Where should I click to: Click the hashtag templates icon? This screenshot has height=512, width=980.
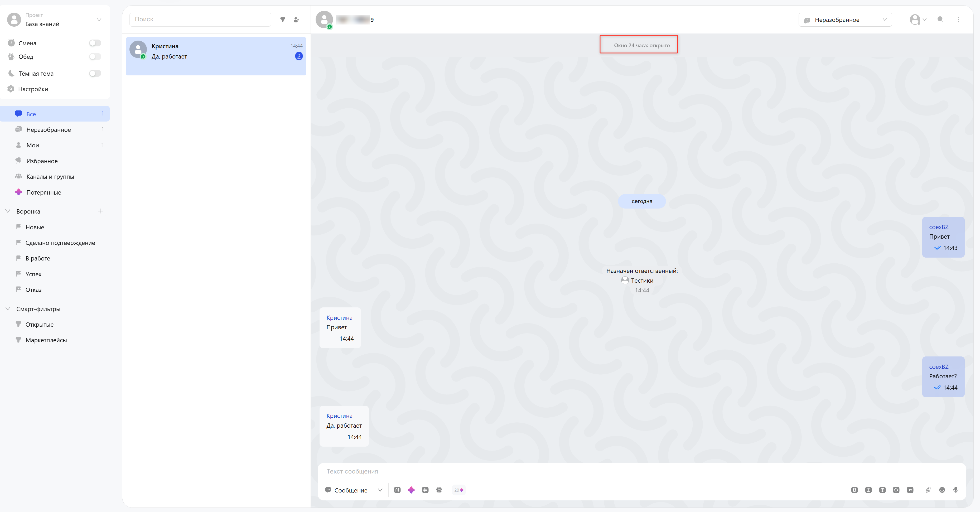(425, 490)
